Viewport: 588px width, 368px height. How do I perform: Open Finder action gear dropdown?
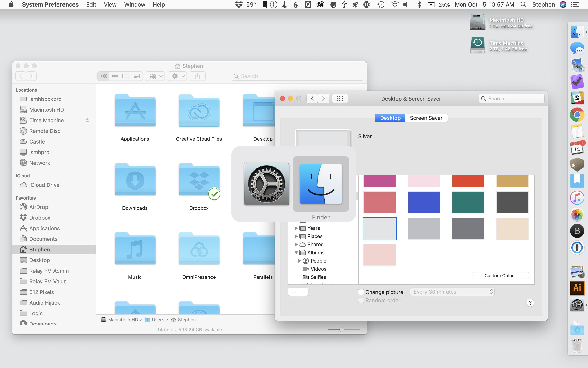pyautogui.click(x=177, y=76)
